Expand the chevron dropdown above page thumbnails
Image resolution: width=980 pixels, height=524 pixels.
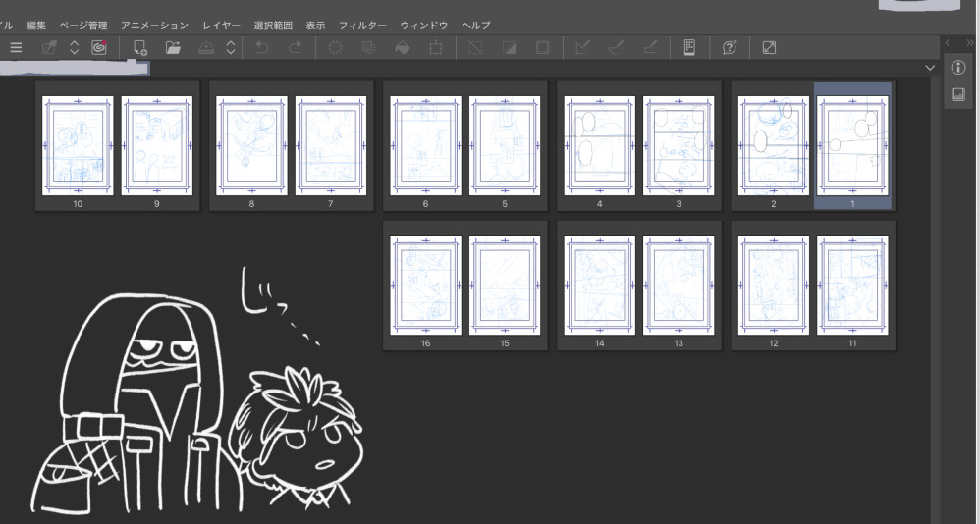(930, 68)
